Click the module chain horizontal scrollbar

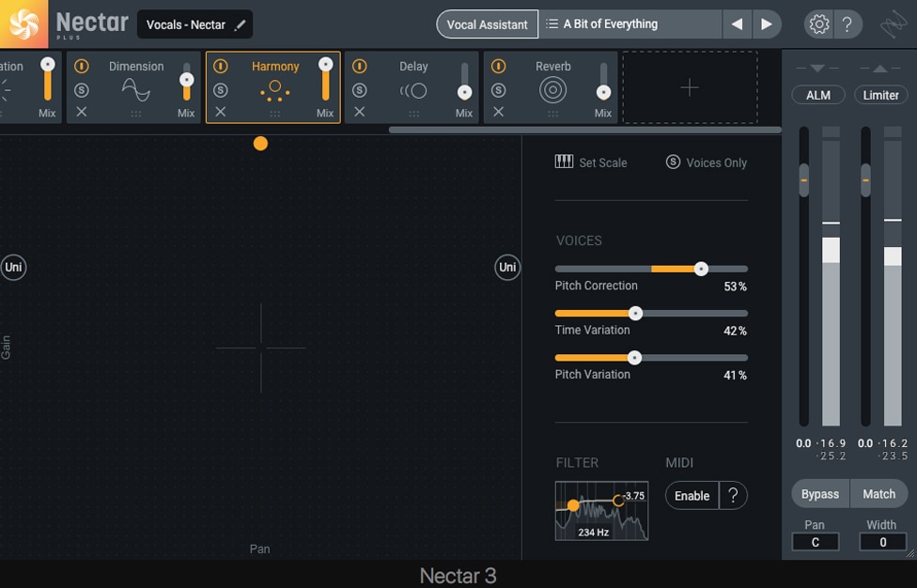(584, 130)
